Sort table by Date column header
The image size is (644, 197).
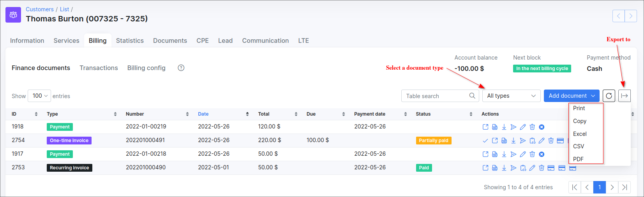[203, 114]
